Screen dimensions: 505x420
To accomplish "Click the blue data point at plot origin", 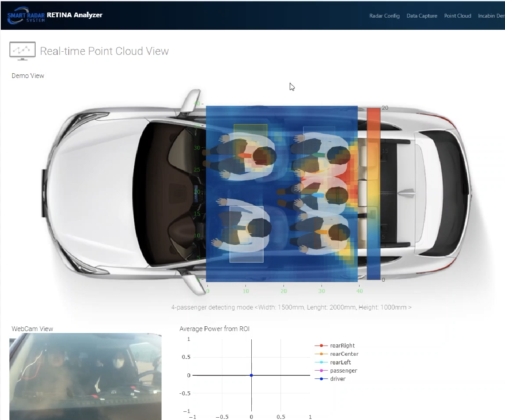I will [x=251, y=375].
